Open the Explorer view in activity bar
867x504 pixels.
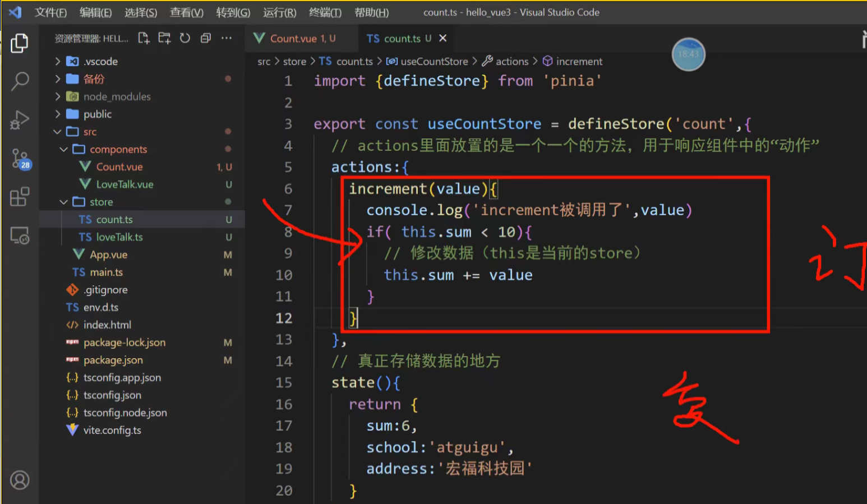20,43
